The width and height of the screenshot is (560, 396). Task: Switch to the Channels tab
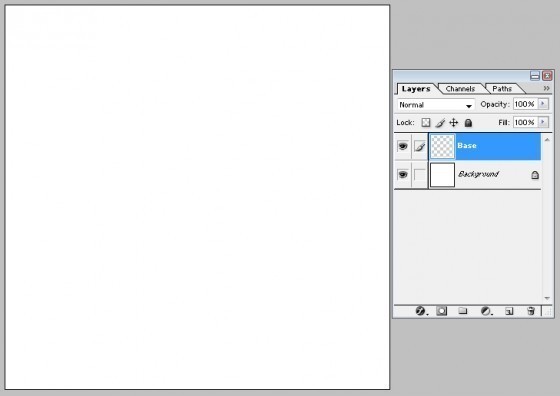460,89
